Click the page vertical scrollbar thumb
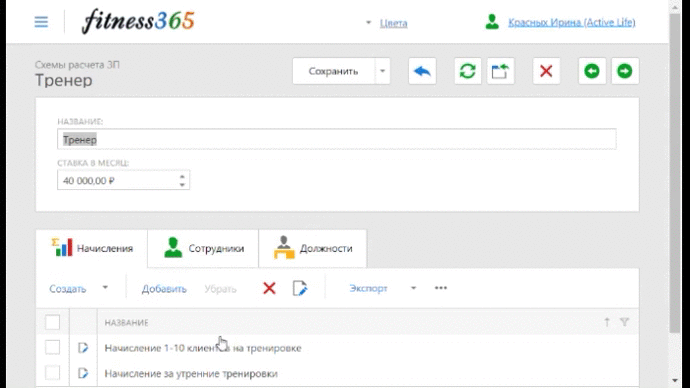The height and width of the screenshot is (388, 690). (675, 172)
